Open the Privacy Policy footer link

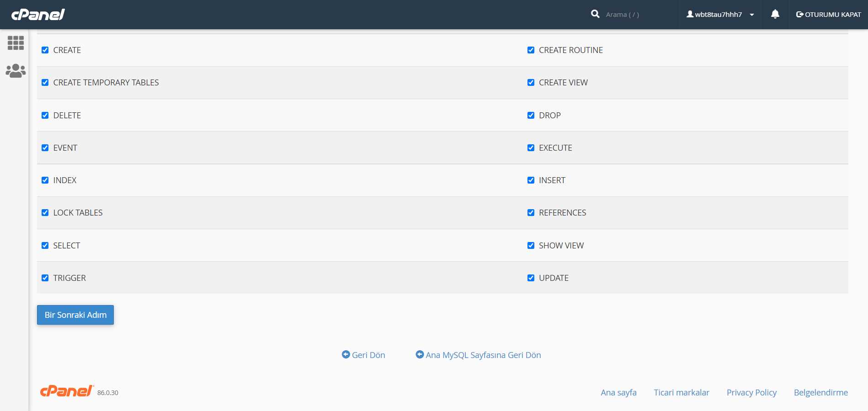751,392
